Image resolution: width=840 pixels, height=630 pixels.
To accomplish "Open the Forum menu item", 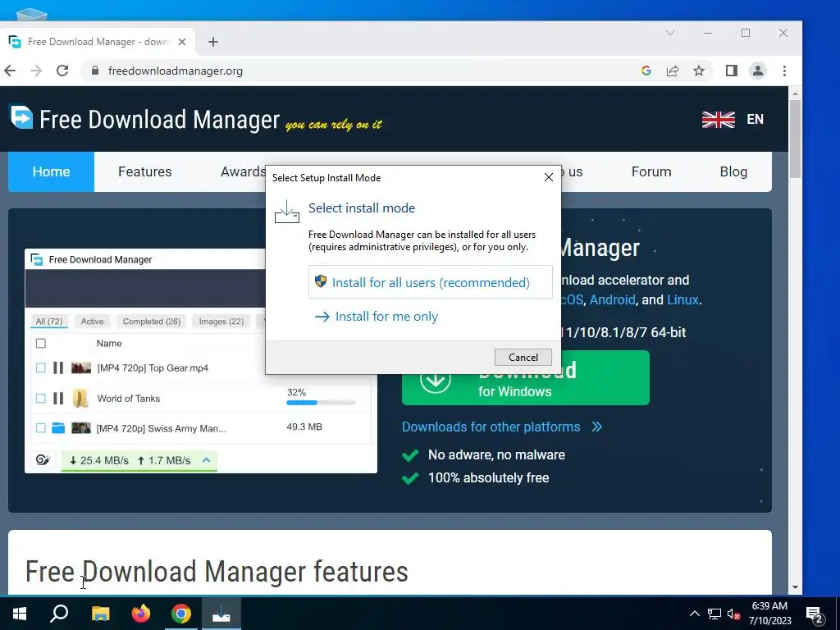I will (651, 171).
